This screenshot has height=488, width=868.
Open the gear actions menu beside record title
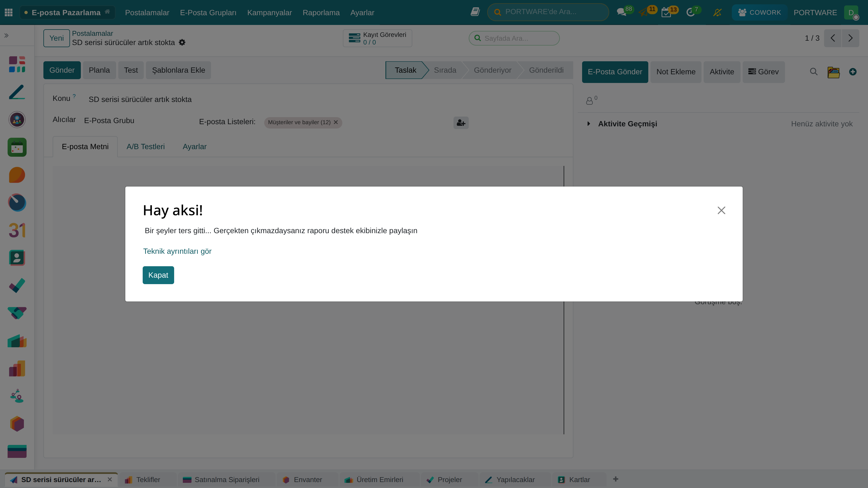[182, 43]
